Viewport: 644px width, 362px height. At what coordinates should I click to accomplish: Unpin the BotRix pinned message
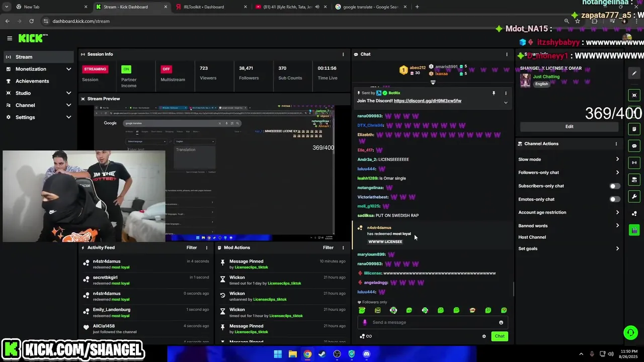tap(494, 93)
